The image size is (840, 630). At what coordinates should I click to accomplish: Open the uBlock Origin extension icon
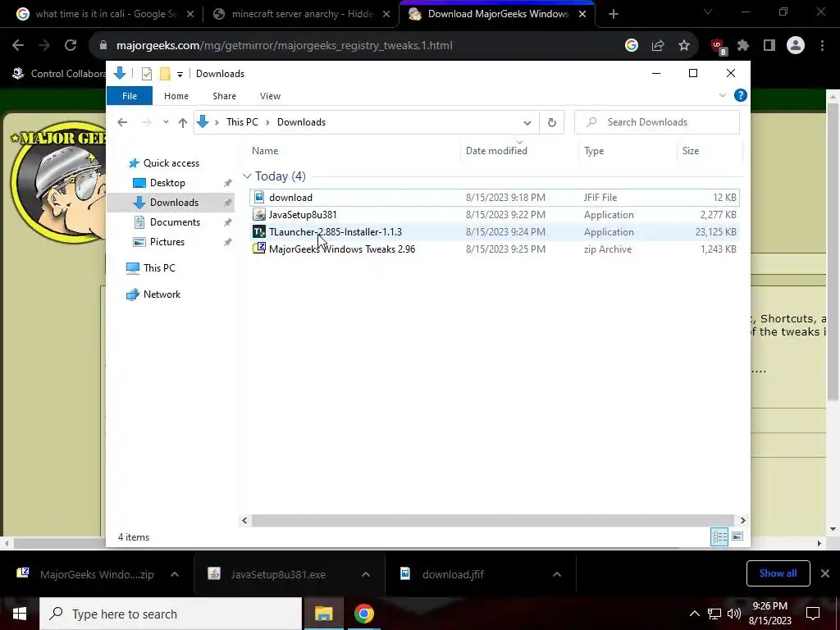coord(718,46)
